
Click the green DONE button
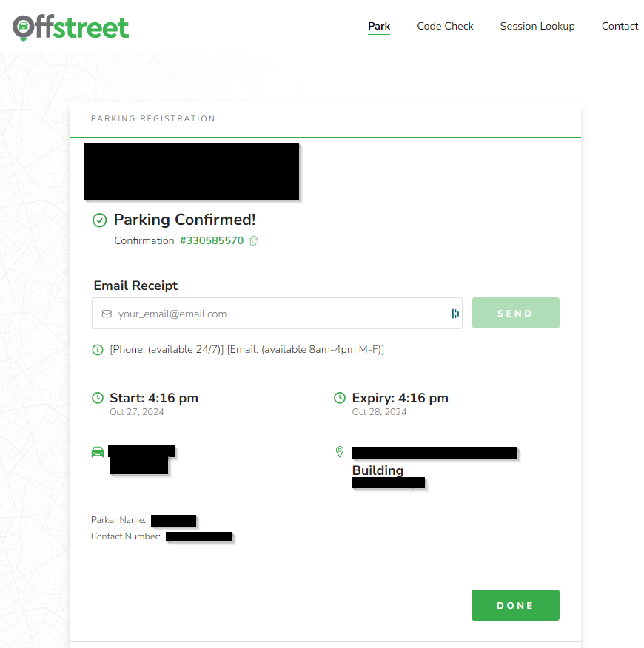pyautogui.click(x=515, y=605)
